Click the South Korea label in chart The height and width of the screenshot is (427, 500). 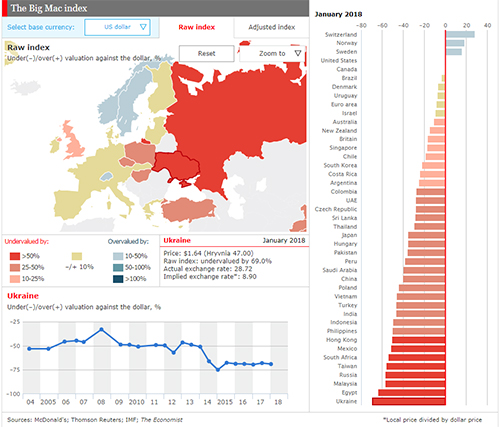(x=340, y=165)
